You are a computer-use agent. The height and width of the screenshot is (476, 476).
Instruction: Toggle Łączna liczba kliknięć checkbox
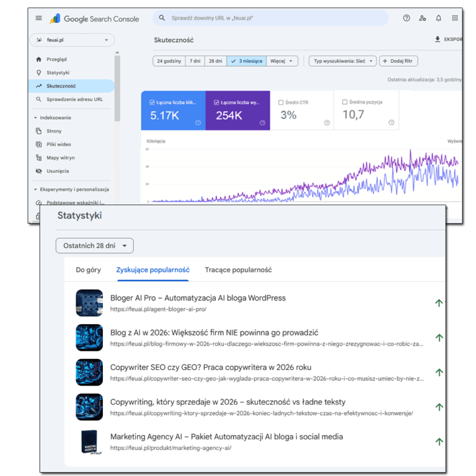[x=152, y=102]
